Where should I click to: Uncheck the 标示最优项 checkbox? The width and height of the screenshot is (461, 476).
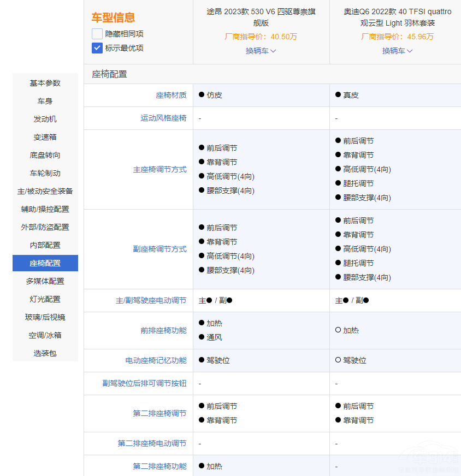97,48
